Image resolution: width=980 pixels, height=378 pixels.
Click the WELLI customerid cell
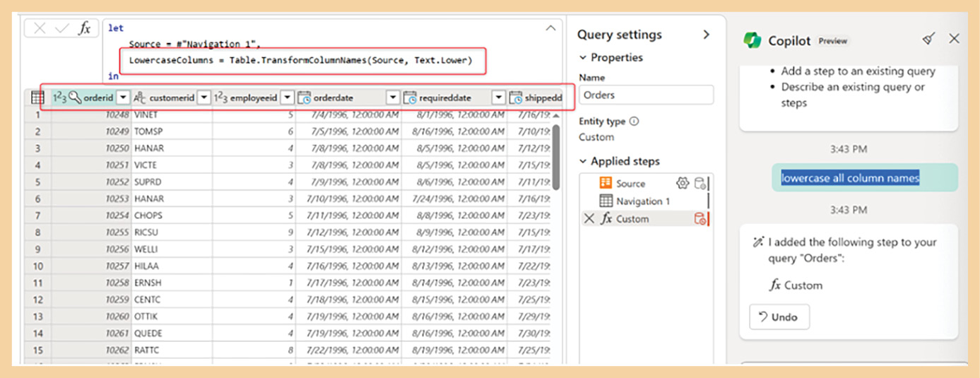[172, 249]
